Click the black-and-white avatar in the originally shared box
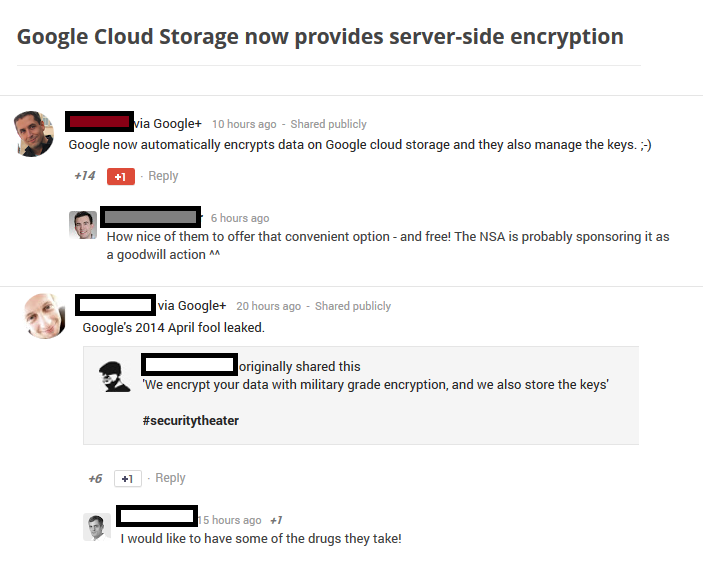The image size is (707, 585). 114,376
